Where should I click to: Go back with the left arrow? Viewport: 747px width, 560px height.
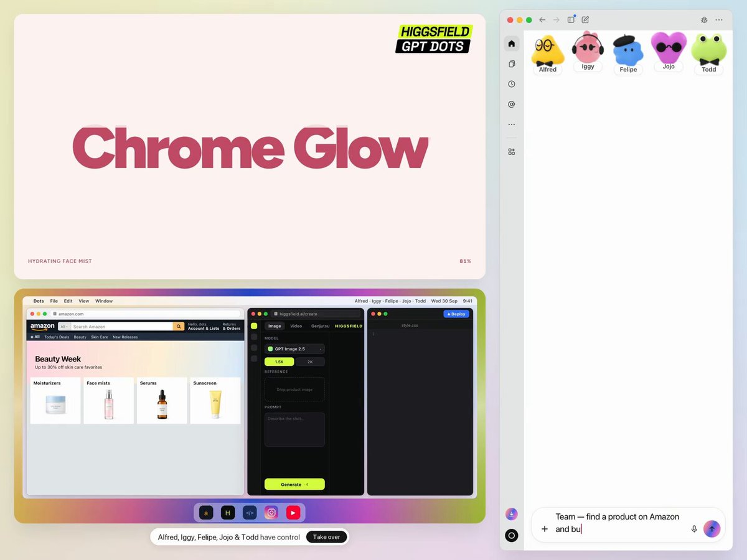pyautogui.click(x=543, y=20)
